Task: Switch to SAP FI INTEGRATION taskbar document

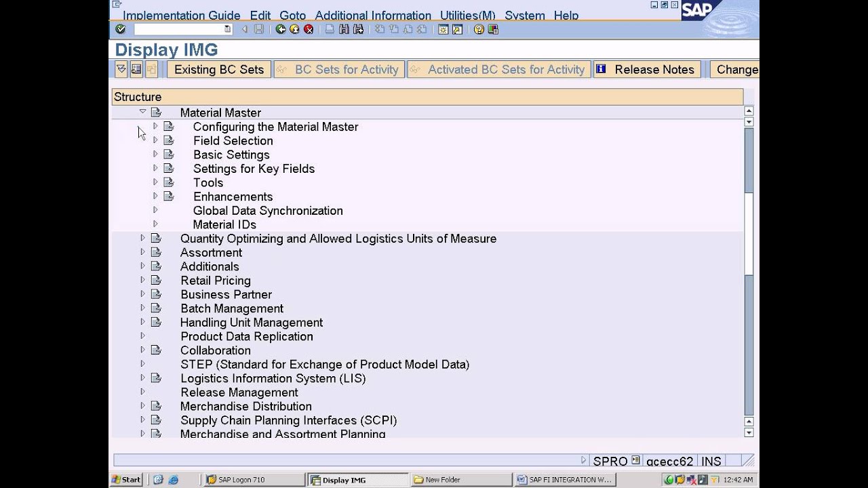Action: (x=566, y=480)
